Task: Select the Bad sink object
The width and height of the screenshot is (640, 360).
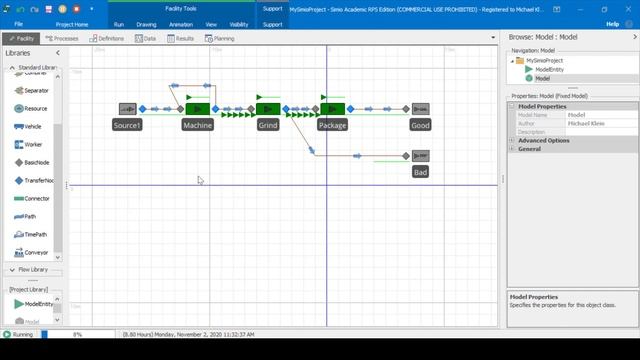Action: [x=420, y=156]
